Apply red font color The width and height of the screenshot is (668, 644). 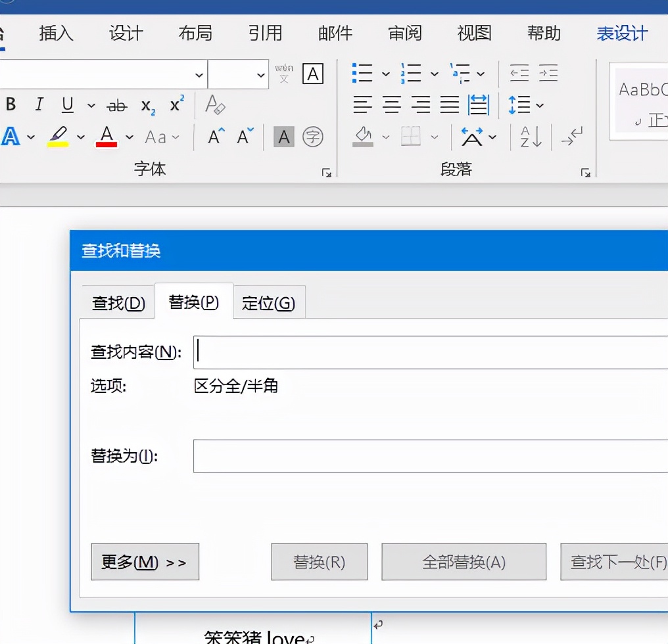(107, 137)
